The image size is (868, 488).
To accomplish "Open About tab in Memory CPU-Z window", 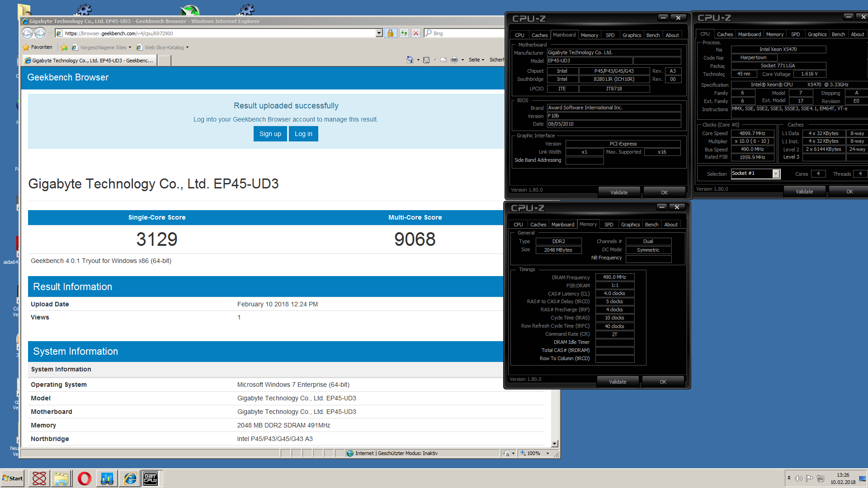I will (671, 224).
